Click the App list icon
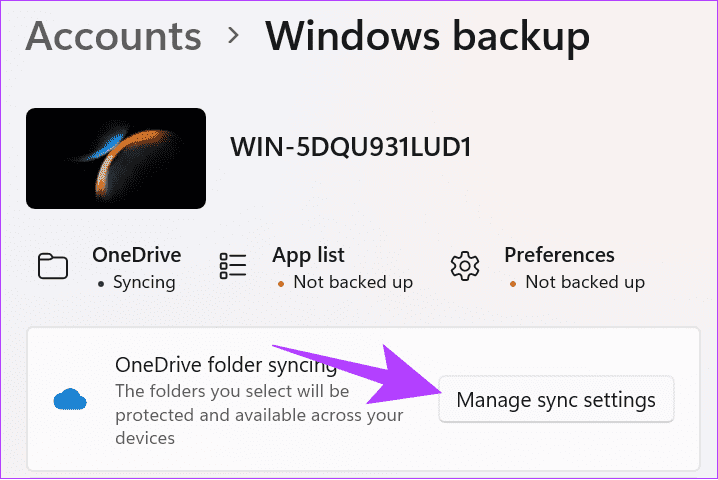The image size is (718, 480). [233, 266]
